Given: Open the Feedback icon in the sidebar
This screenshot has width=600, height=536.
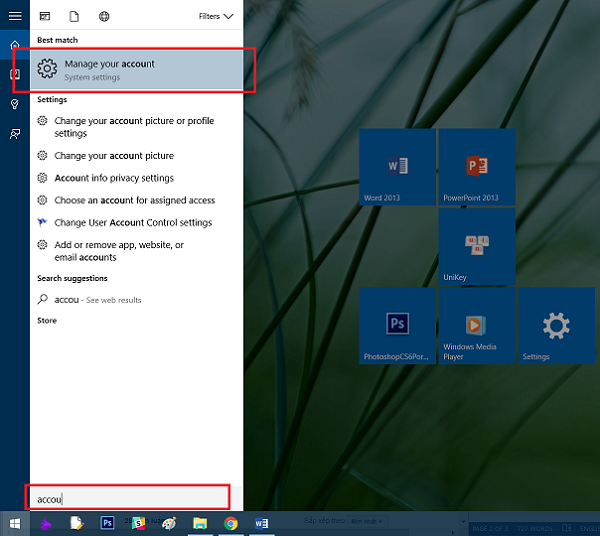Looking at the screenshot, I should [x=15, y=133].
